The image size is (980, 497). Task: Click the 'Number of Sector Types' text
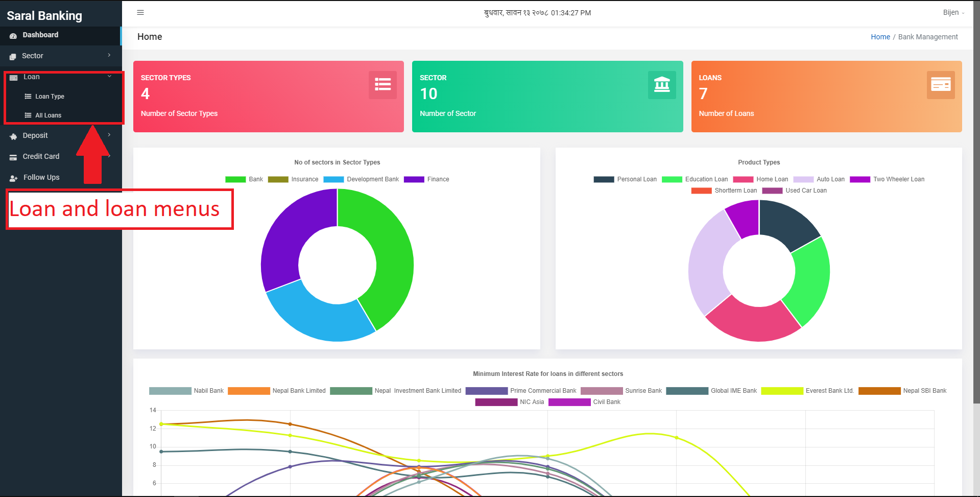point(179,113)
